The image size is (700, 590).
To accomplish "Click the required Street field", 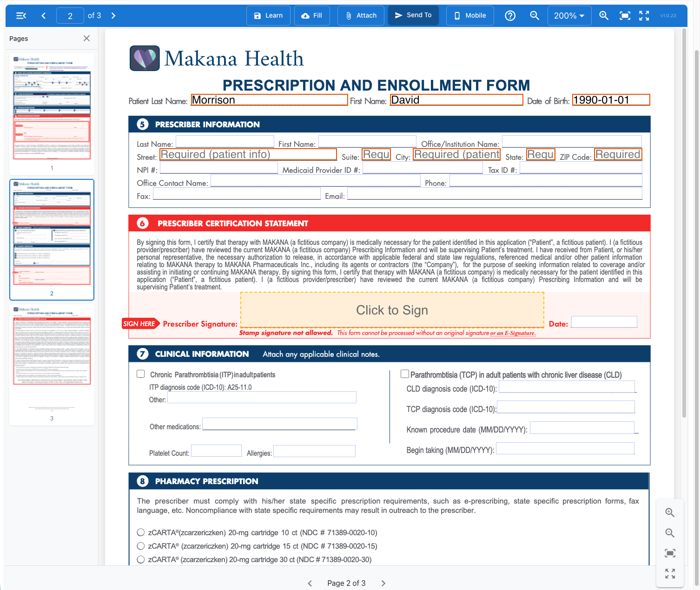I will coord(248,155).
